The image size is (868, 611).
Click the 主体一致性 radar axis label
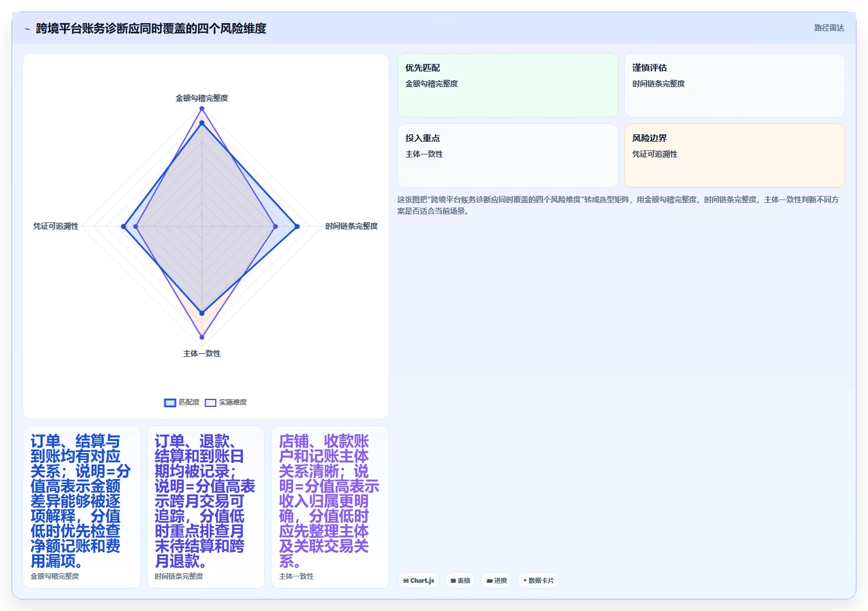202,353
